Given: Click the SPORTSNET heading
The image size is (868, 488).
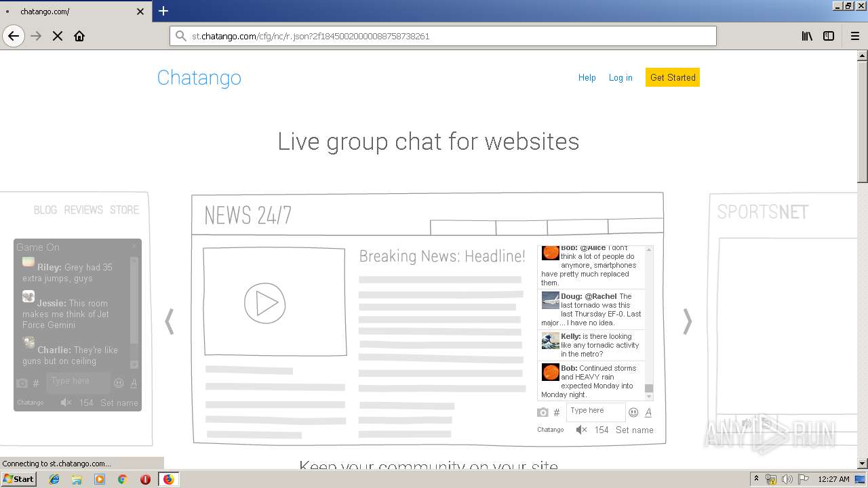Looking at the screenshot, I should 763,212.
